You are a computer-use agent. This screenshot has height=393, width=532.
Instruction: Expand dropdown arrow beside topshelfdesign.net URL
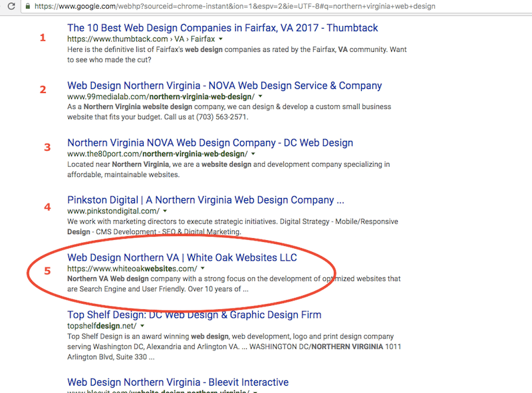(142, 326)
